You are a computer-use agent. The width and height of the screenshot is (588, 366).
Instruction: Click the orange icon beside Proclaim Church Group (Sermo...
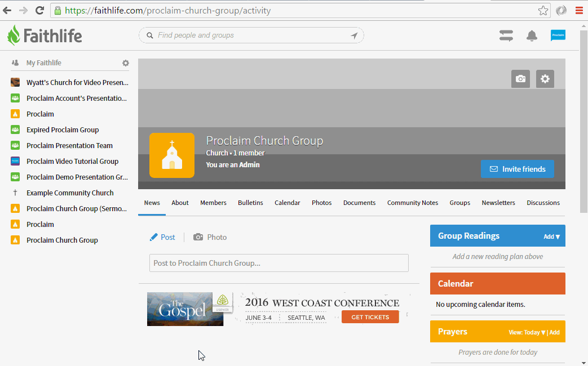click(x=15, y=208)
